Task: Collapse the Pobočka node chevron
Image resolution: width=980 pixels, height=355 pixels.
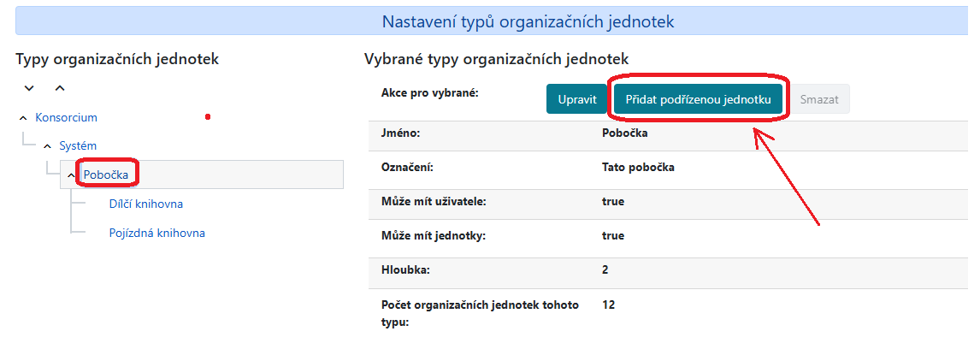Action: click(71, 175)
